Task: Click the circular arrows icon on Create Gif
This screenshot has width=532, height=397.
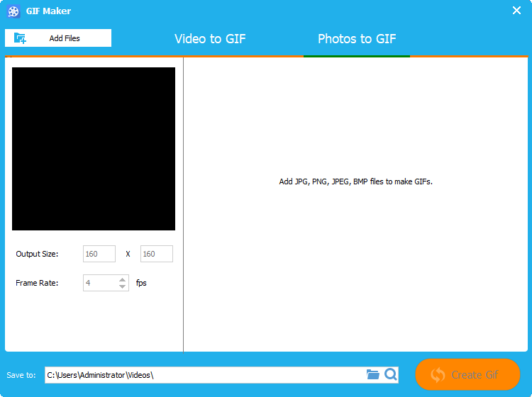Action: (x=438, y=375)
